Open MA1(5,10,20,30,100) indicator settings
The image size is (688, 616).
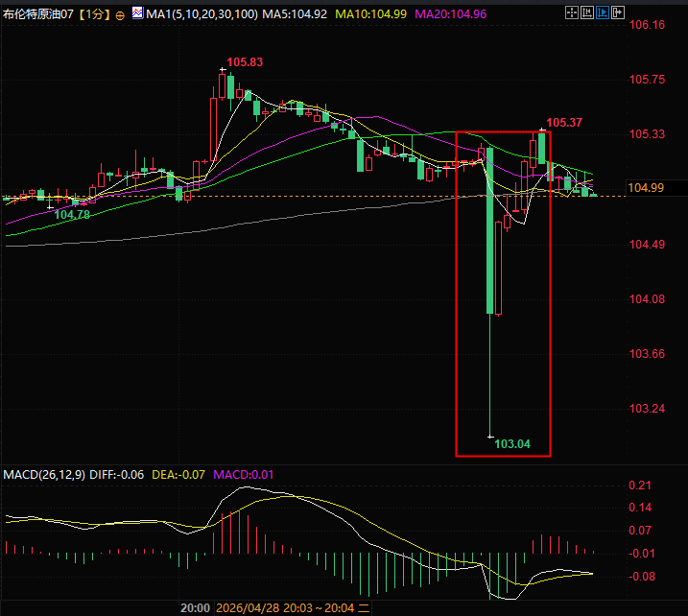click(202, 14)
